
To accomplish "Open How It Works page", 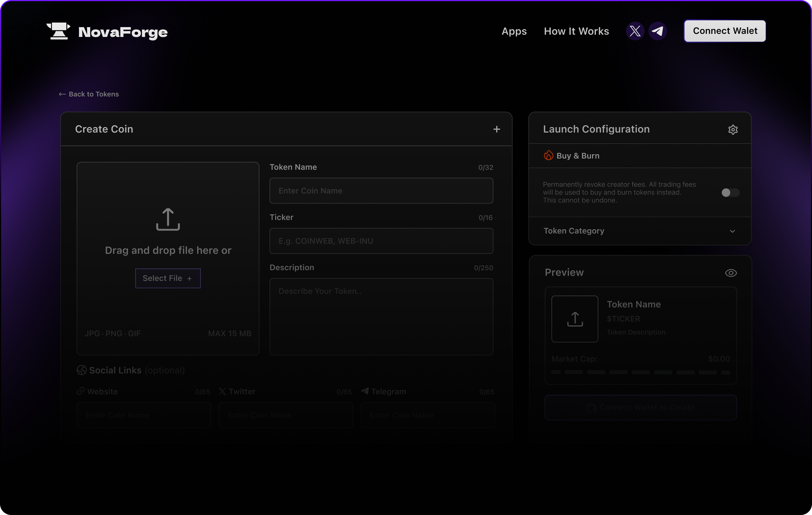I will tap(576, 31).
